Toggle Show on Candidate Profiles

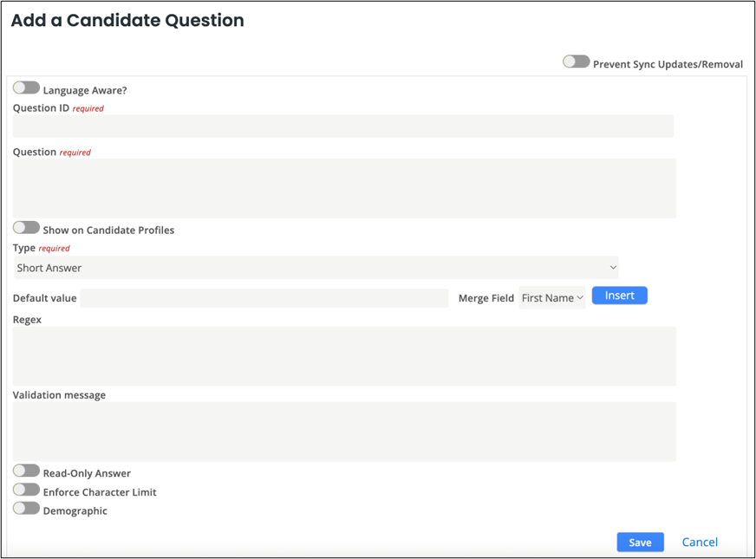26,227
